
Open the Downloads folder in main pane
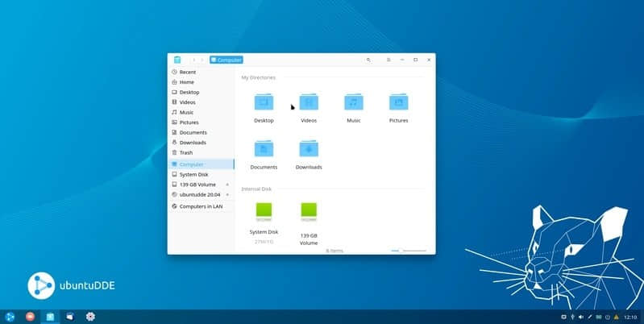(x=309, y=150)
